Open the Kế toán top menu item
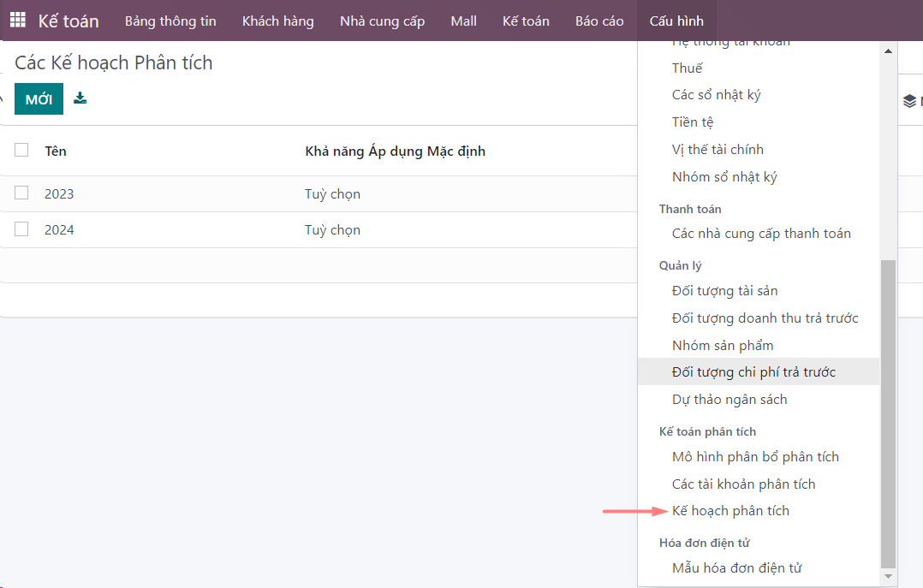 526,21
